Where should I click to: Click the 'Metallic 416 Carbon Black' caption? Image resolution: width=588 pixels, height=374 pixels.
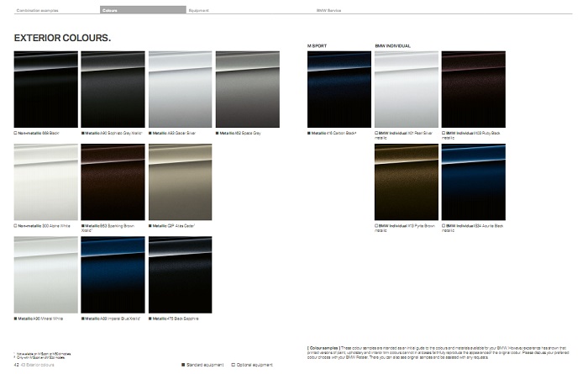click(332, 133)
